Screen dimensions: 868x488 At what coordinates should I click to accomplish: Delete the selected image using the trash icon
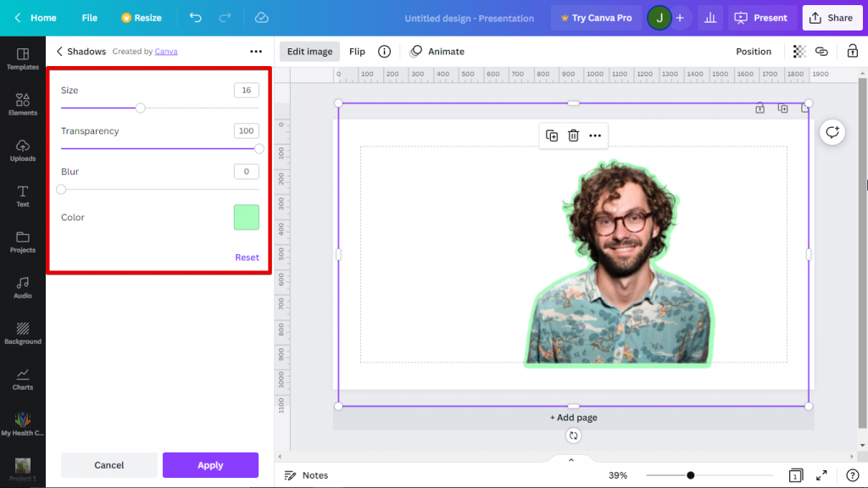pyautogui.click(x=573, y=136)
